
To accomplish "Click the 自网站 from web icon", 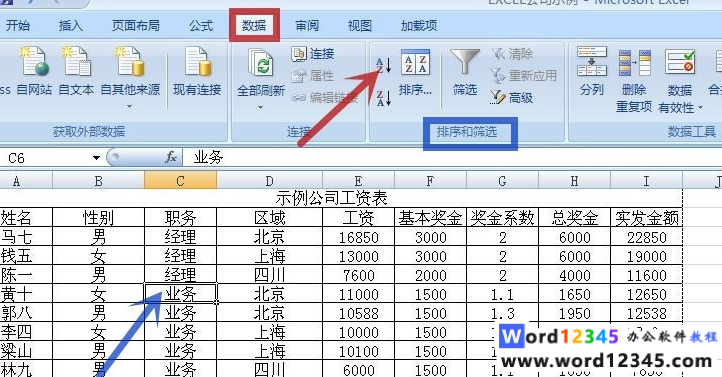I will point(34,71).
